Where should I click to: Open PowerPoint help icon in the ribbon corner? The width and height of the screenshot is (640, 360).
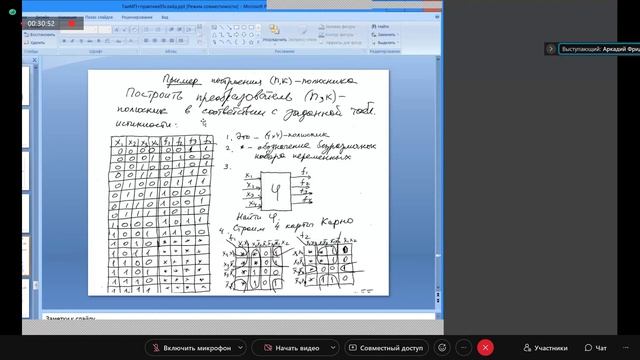click(x=437, y=17)
